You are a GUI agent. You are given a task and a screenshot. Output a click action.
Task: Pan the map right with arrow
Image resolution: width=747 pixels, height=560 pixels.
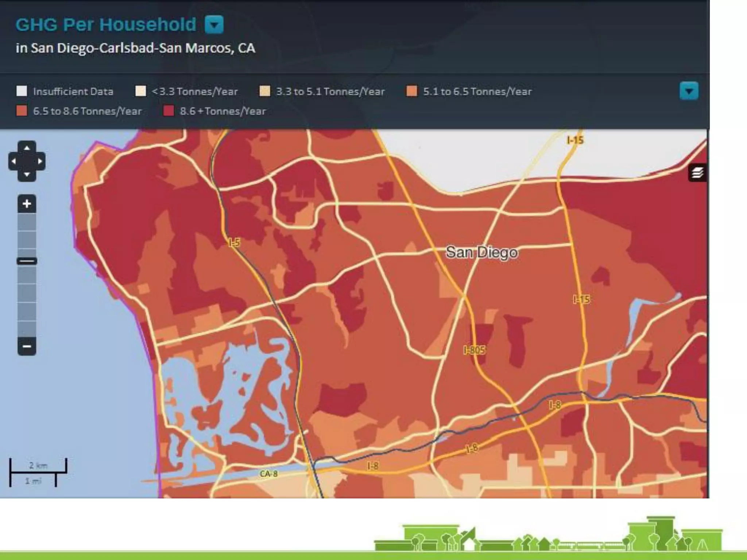(40, 161)
